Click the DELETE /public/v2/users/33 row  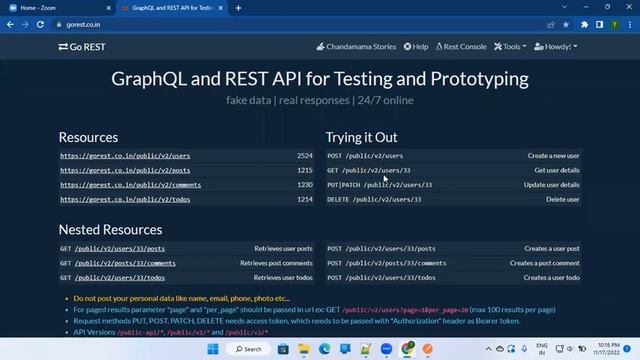[x=453, y=199]
